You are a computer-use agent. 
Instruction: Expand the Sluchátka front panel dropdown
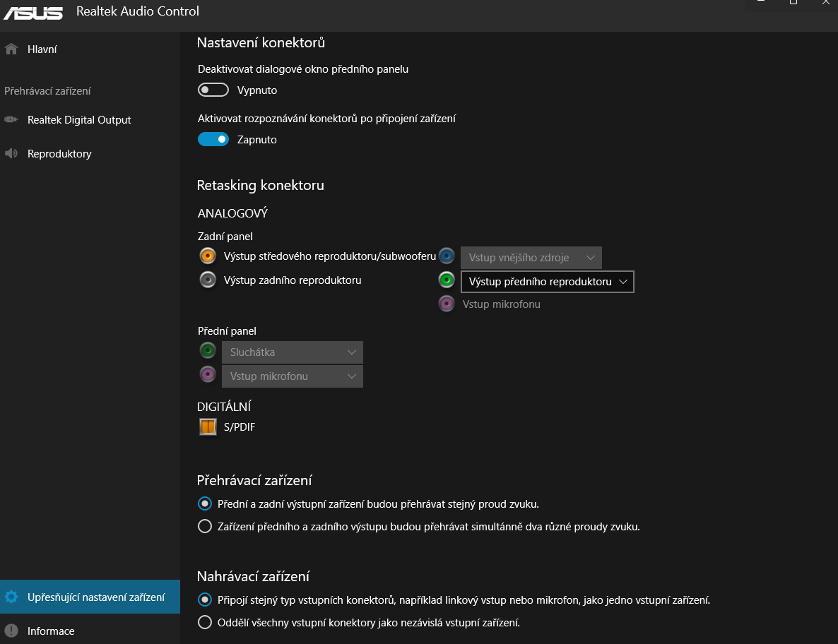pyautogui.click(x=293, y=352)
